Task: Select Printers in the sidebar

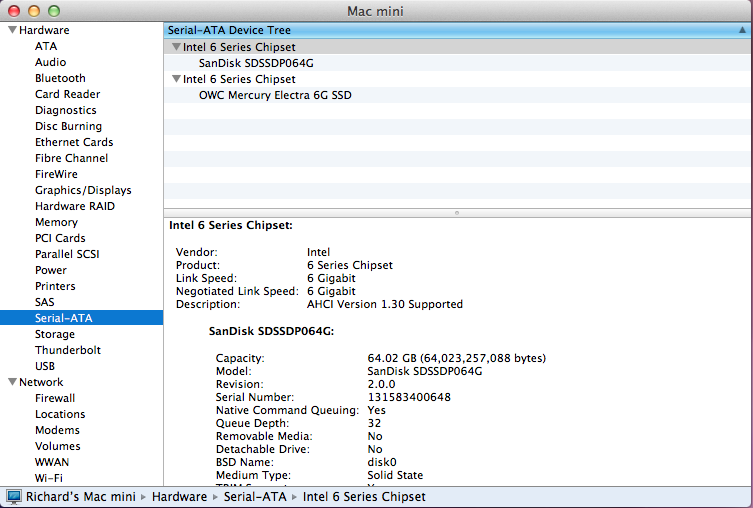Action: coord(55,286)
